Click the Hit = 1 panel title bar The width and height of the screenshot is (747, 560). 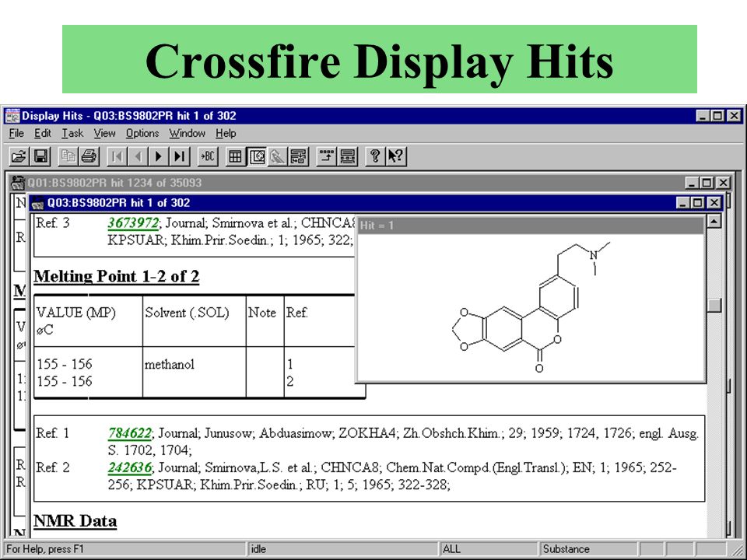[x=530, y=226]
